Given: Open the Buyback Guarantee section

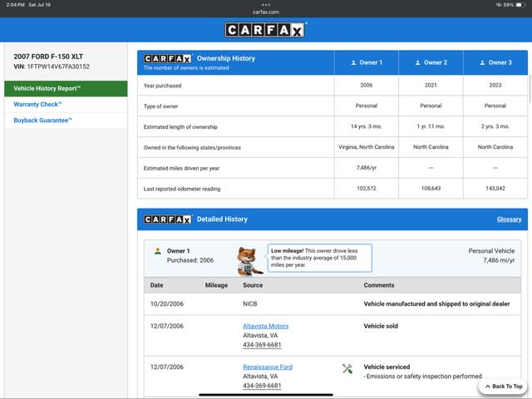Looking at the screenshot, I should point(42,120).
